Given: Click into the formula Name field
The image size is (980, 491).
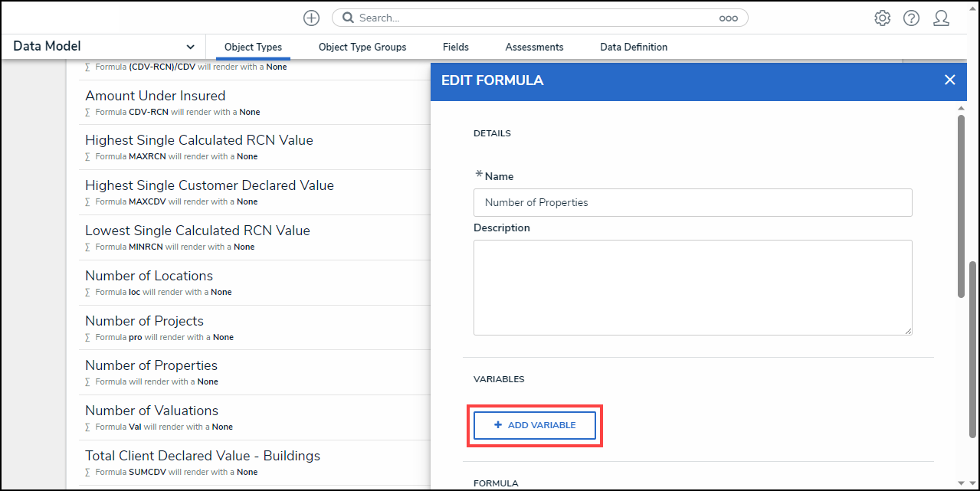Looking at the screenshot, I should tap(693, 202).
